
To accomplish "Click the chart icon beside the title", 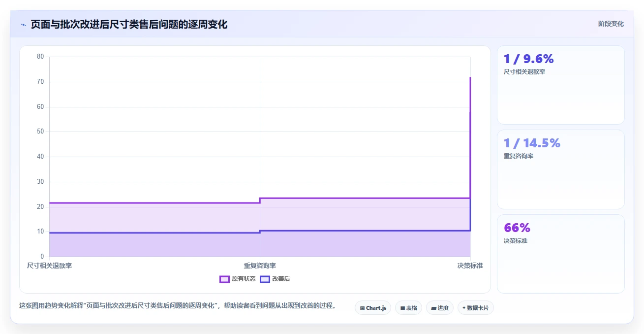I will pos(23,25).
